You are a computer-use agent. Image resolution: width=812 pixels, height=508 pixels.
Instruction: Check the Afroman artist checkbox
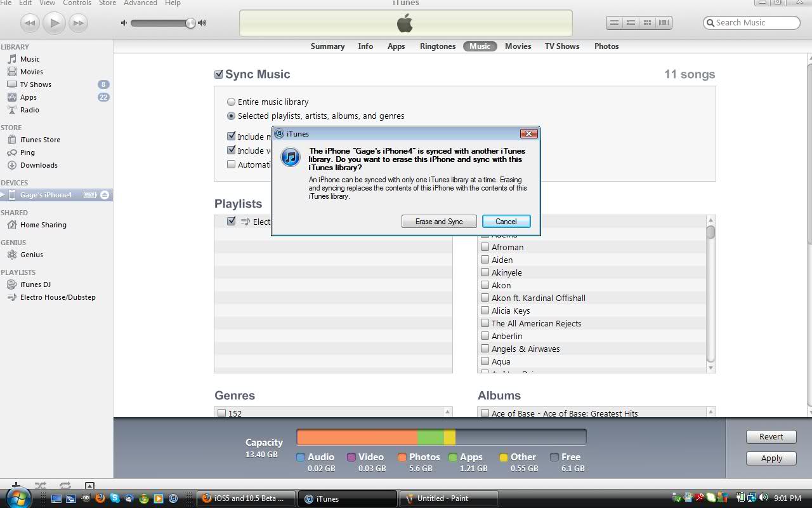(x=485, y=247)
